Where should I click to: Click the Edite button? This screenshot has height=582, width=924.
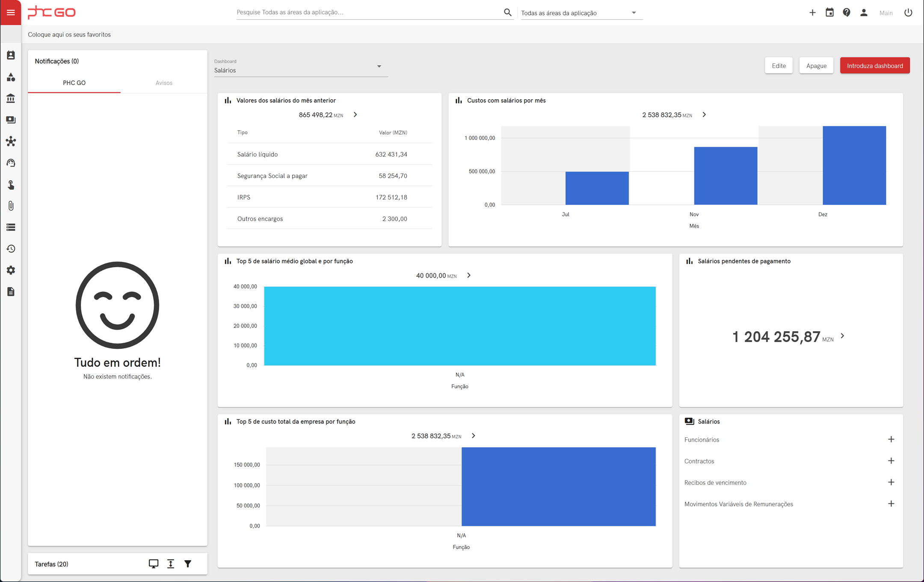pyautogui.click(x=779, y=65)
